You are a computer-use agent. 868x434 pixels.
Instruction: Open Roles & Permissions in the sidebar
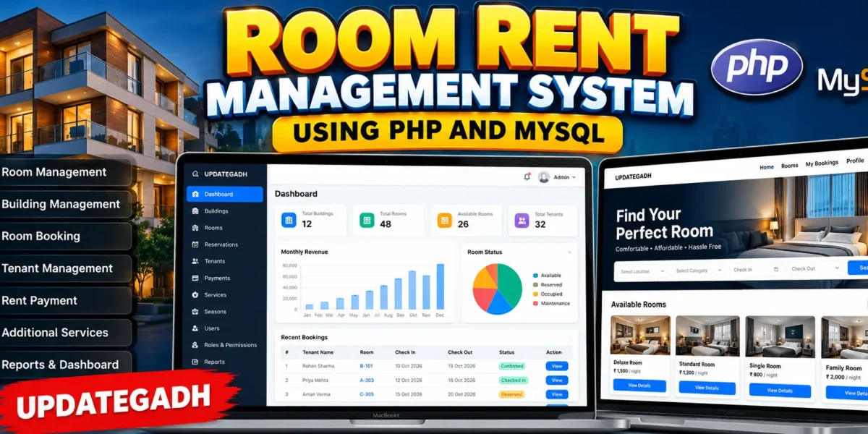pyautogui.click(x=224, y=345)
